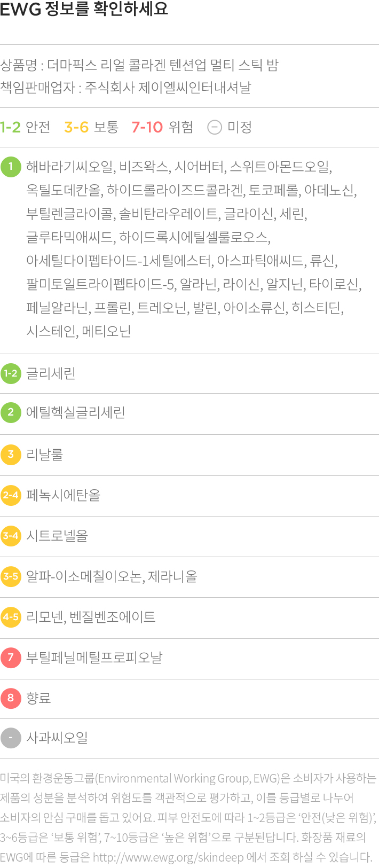Click the yellow 2-4 badge beside 페녹시에탄올

[x=11, y=495]
